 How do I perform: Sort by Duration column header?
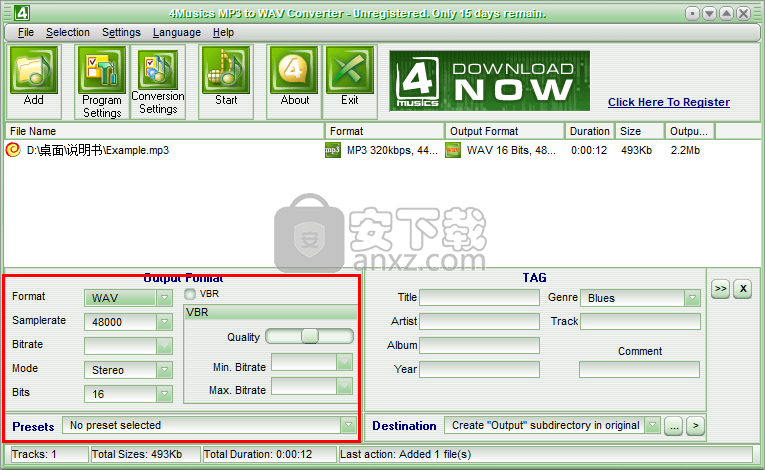click(x=589, y=131)
